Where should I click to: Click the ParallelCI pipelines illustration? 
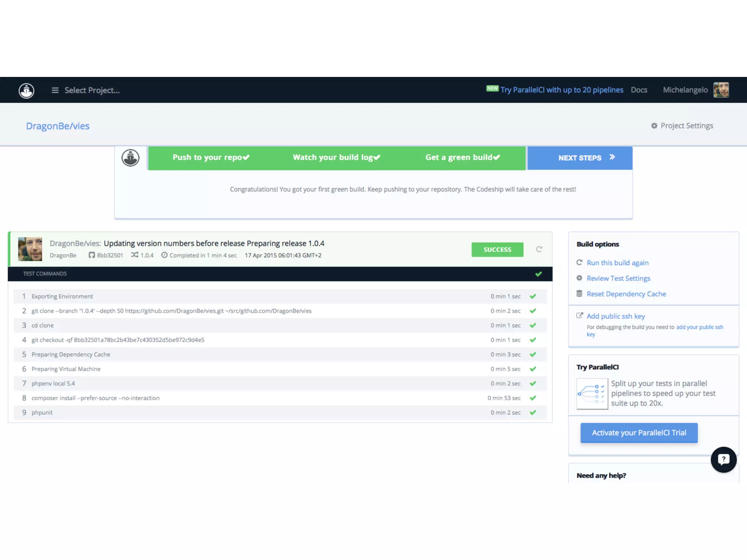pos(592,394)
